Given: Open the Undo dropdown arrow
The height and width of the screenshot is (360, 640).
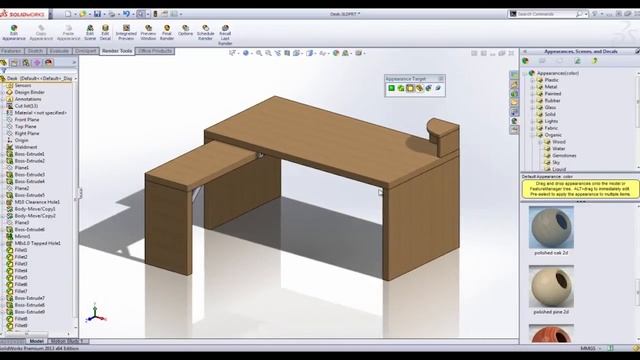Looking at the screenshot, I should coord(133,14).
